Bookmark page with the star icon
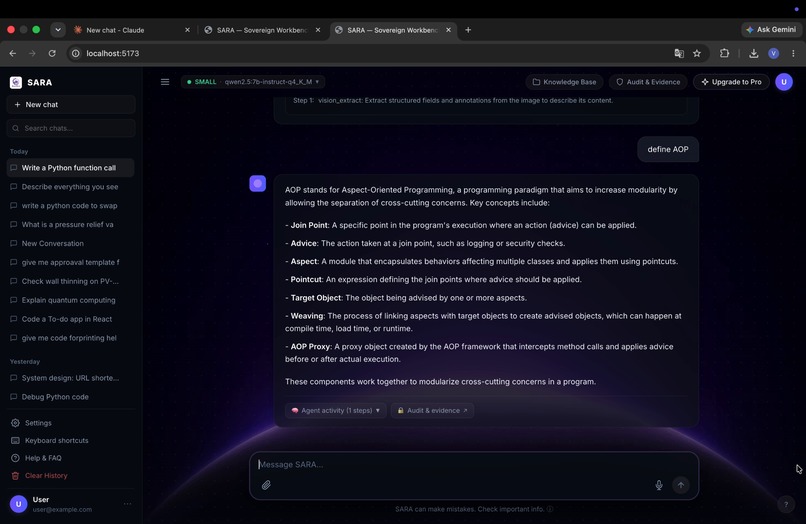This screenshot has height=524, width=806. click(x=697, y=53)
